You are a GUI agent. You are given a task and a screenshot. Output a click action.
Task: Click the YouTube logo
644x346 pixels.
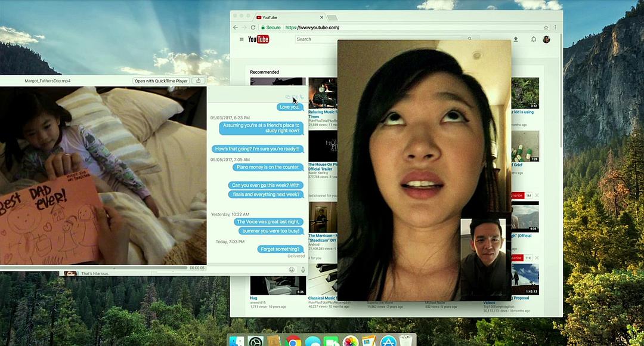(259, 39)
